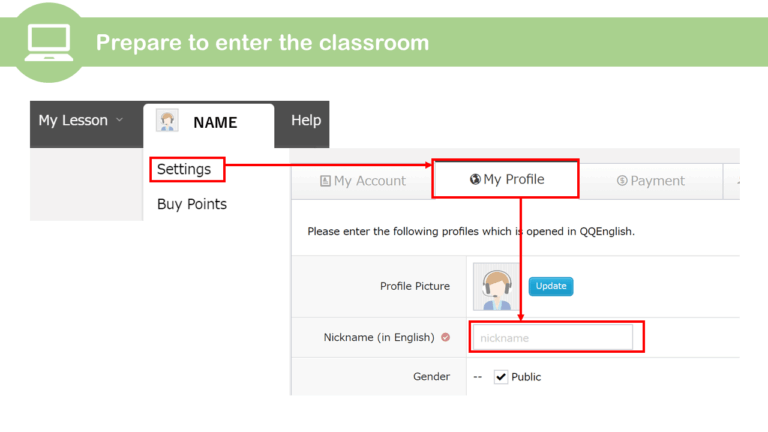
Task: Open the Help menu item
Action: (306, 121)
